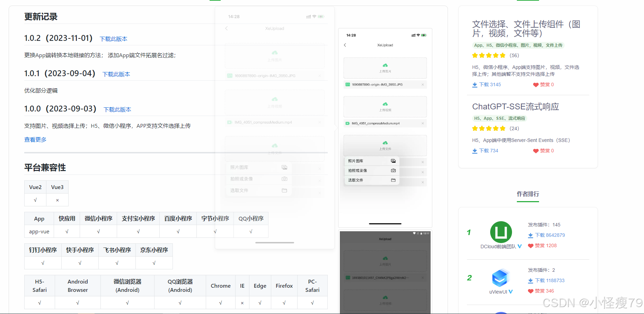Click the lower Android screenshot thumbnail

[x=385, y=272]
